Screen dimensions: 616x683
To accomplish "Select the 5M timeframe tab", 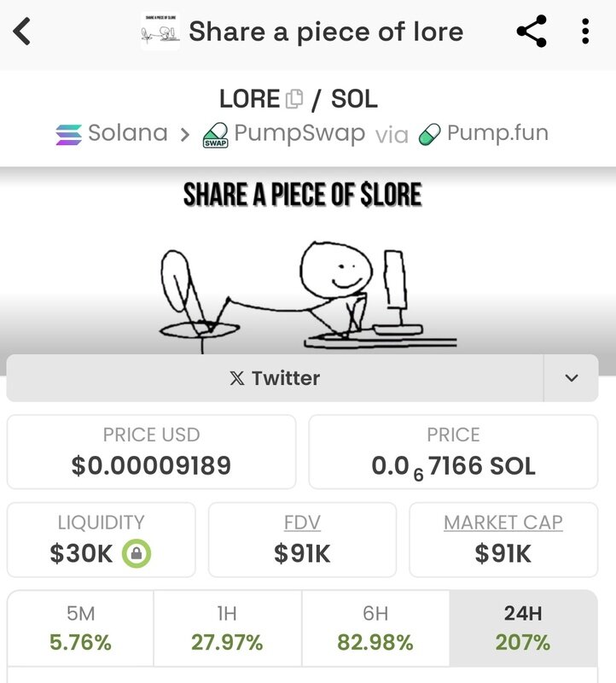I will [80, 628].
